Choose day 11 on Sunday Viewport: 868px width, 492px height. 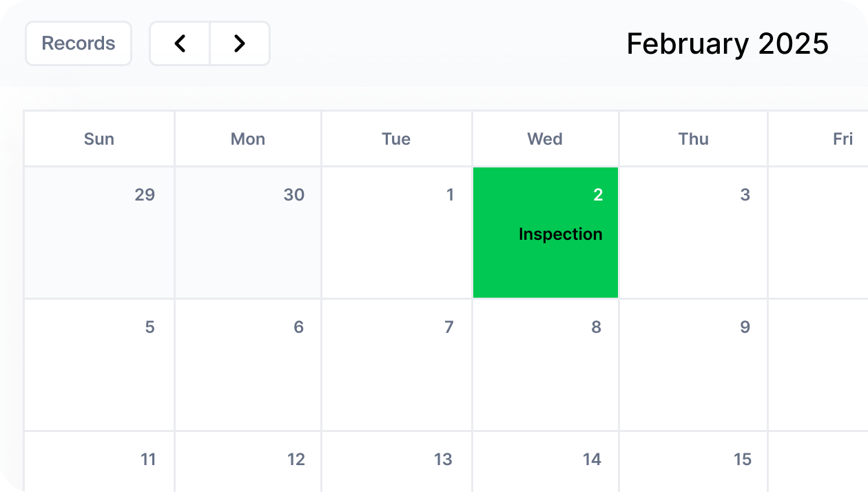[x=99, y=462]
